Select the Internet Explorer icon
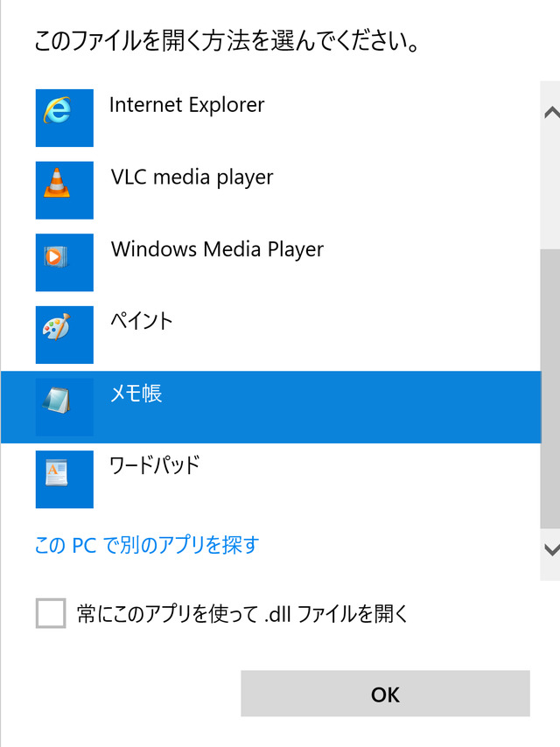This screenshot has width=560, height=747. tap(65, 118)
